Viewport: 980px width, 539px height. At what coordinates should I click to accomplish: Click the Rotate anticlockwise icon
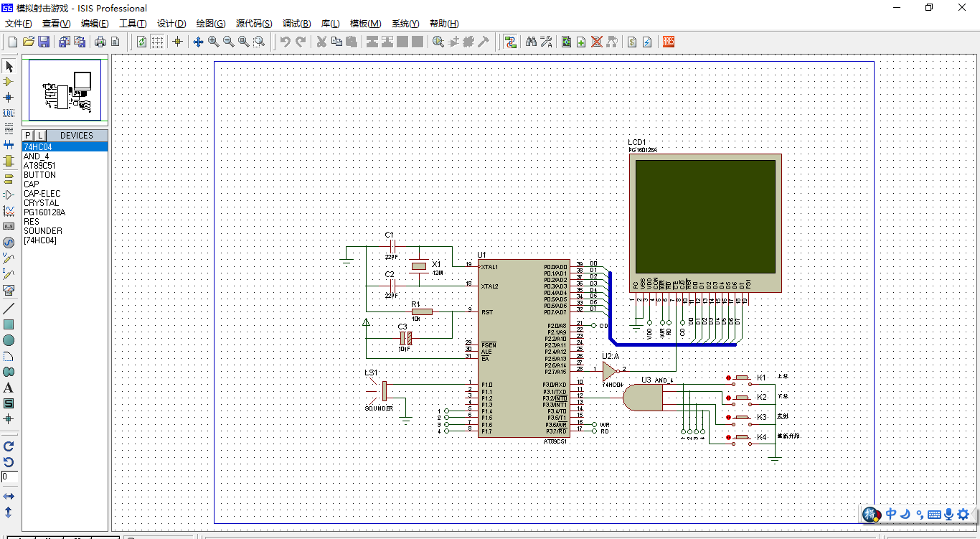(x=9, y=461)
